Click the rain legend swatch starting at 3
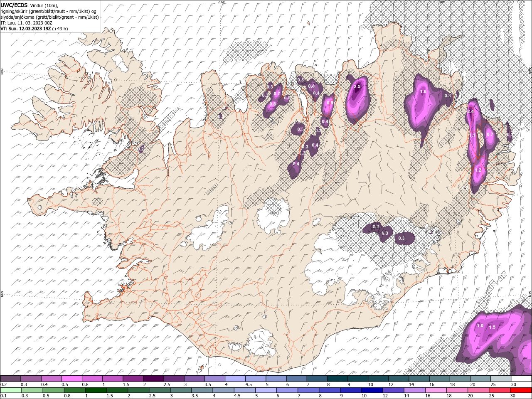This screenshot has height=399, width=532. coord(182,390)
